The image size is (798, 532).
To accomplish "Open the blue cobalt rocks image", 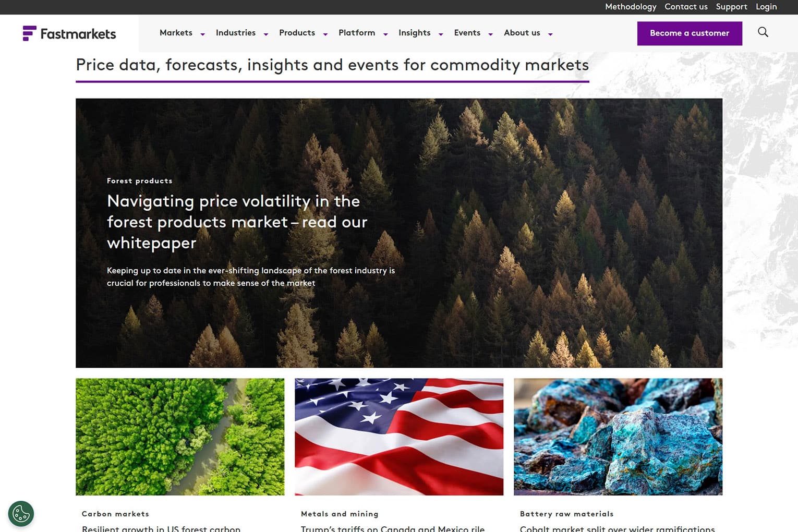I will pyautogui.click(x=618, y=437).
